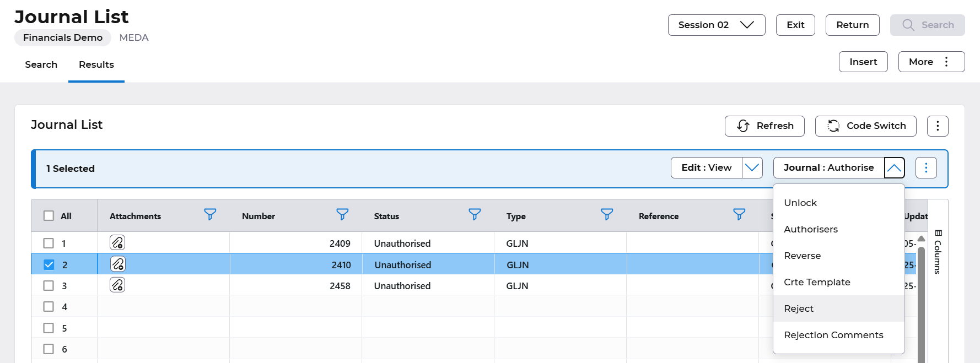The image size is (980, 363).
Task: Choose Crte Template from the menu
Action: [x=838, y=282]
